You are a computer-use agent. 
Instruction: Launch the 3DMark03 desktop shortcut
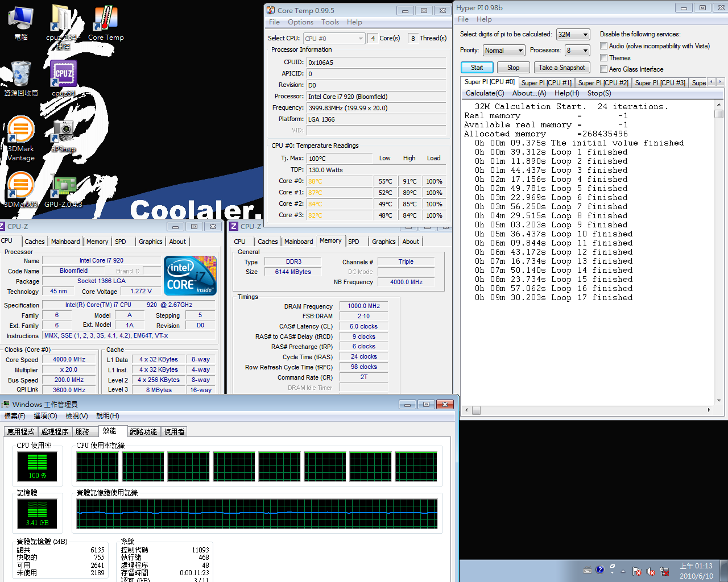(x=21, y=190)
